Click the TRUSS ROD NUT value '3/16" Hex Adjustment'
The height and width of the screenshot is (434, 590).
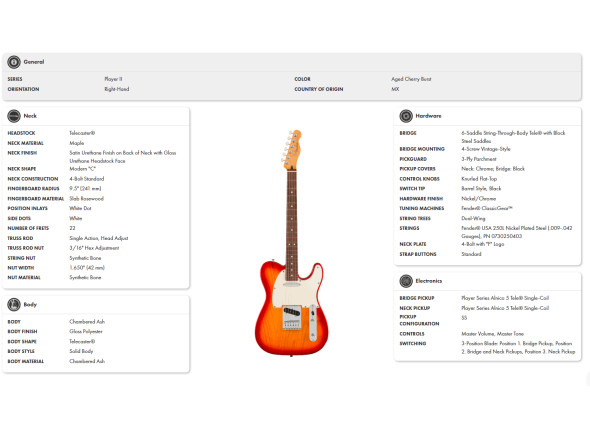coord(94,248)
